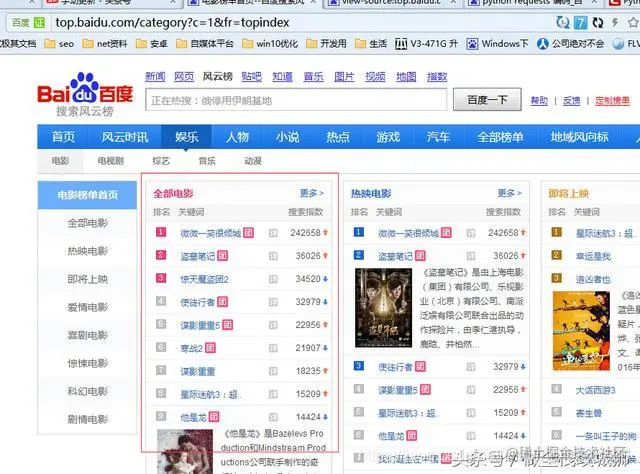The height and width of the screenshot is (474, 640).
Task: Click the Baidu search input field
Action: point(296,100)
